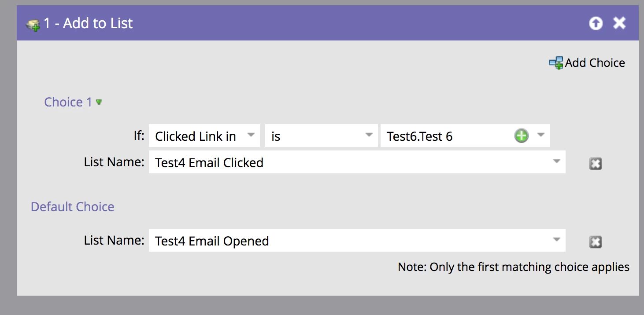The height and width of the screenshot is (315, 644).
Task: Click the Choice 1 heading
Action: tap(68, 102)
